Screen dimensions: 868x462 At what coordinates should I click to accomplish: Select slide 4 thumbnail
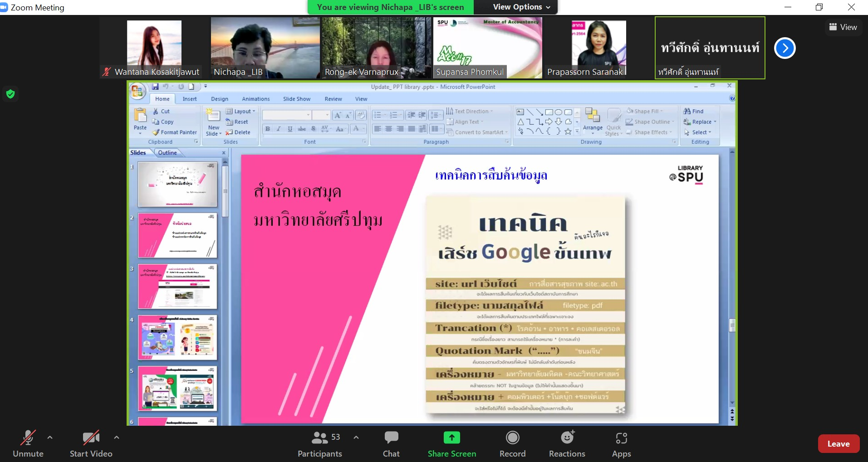177,337
